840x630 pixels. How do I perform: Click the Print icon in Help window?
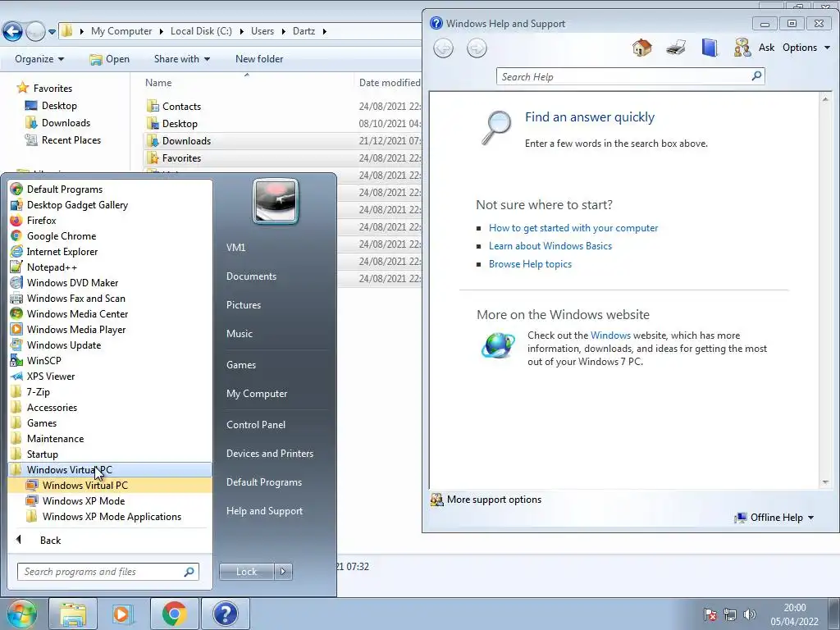(x=676, y=48)
